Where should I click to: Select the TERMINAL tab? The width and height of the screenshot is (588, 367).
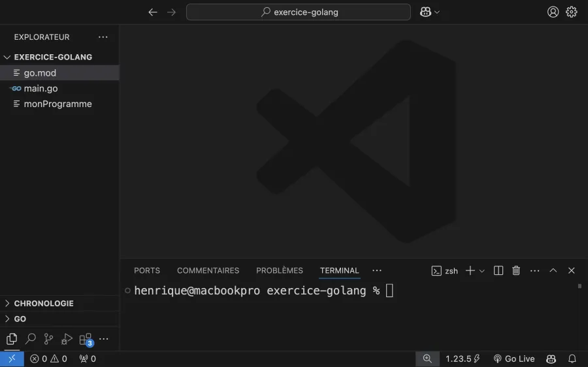339,270
